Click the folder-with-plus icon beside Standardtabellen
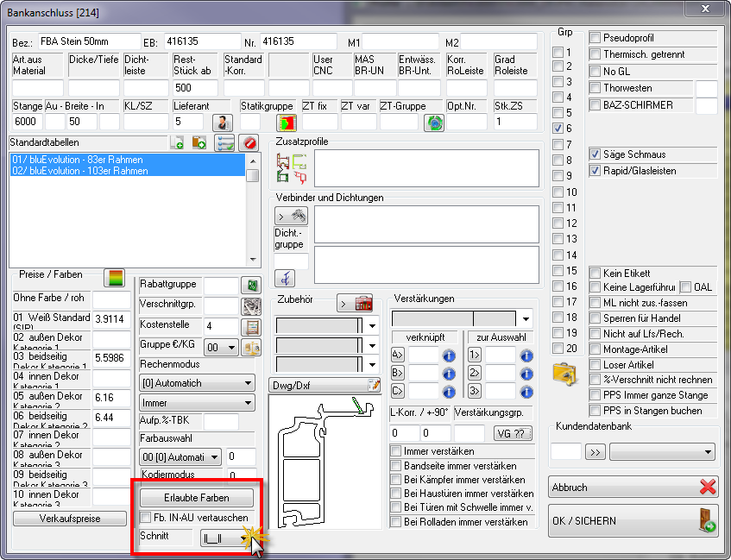Screen dimensions: 731x560 tap(199, 142)
